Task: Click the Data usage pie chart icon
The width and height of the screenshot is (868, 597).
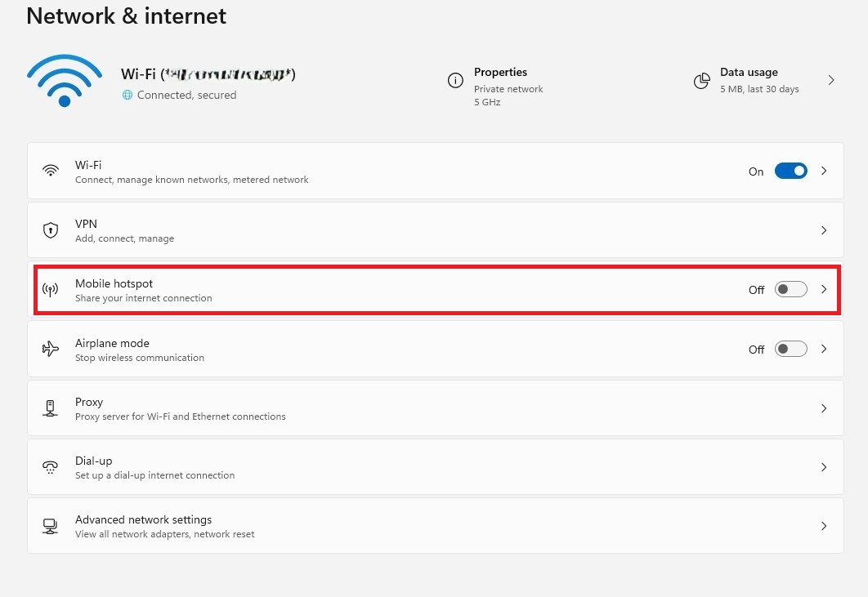Action: tap(701, 81)
